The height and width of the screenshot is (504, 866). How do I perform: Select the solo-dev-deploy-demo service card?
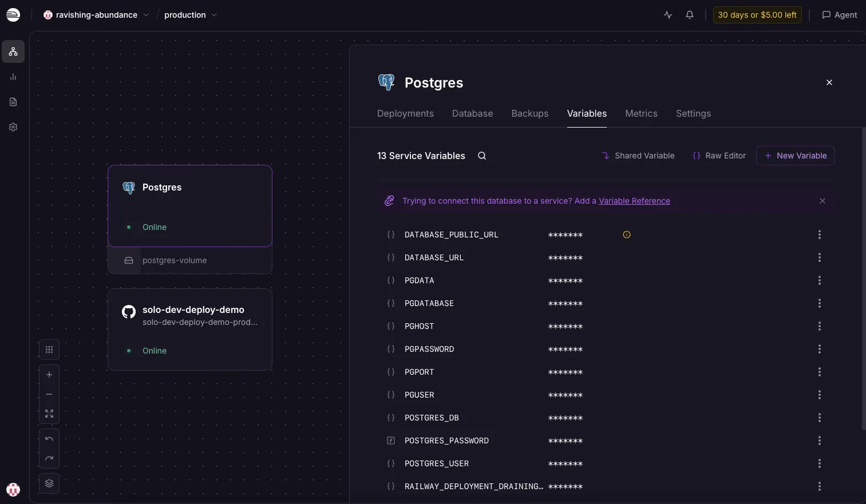[190, 330]
